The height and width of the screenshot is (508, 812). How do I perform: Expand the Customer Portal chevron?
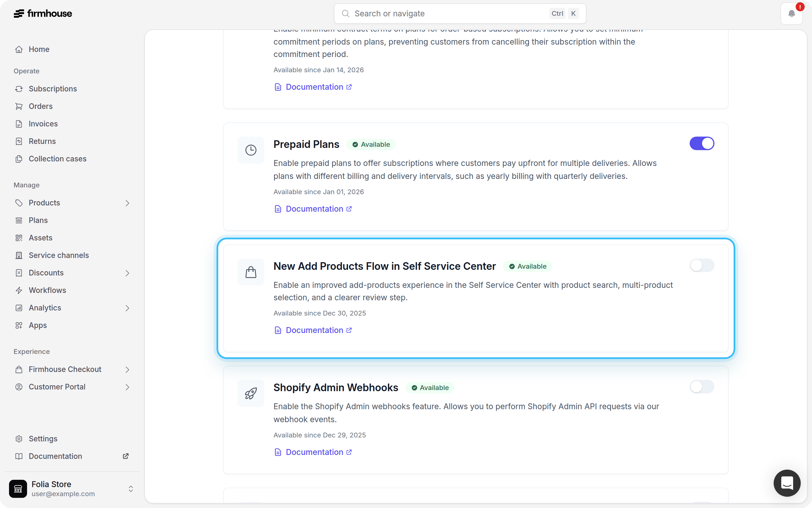point(127,387)
